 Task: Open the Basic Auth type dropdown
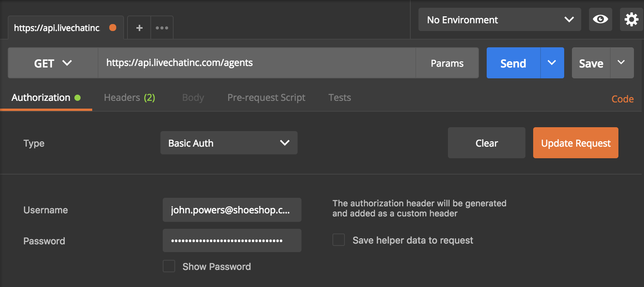[229, 143]
